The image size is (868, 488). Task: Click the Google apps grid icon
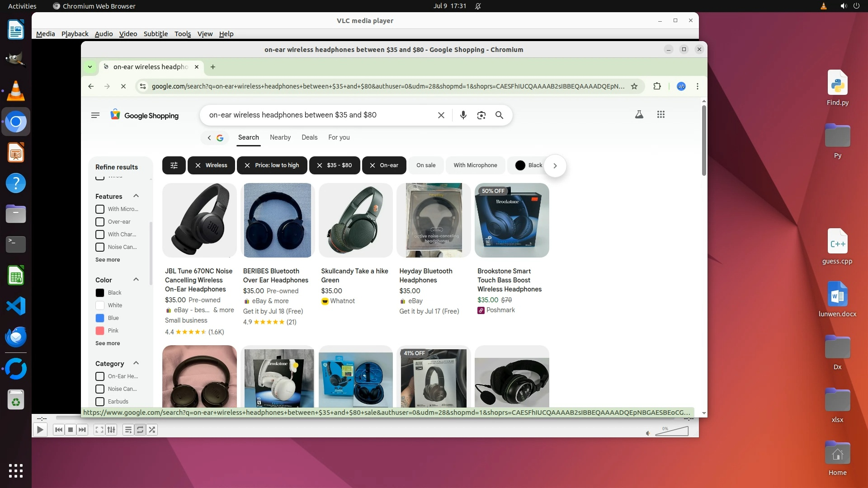(660, 115)
